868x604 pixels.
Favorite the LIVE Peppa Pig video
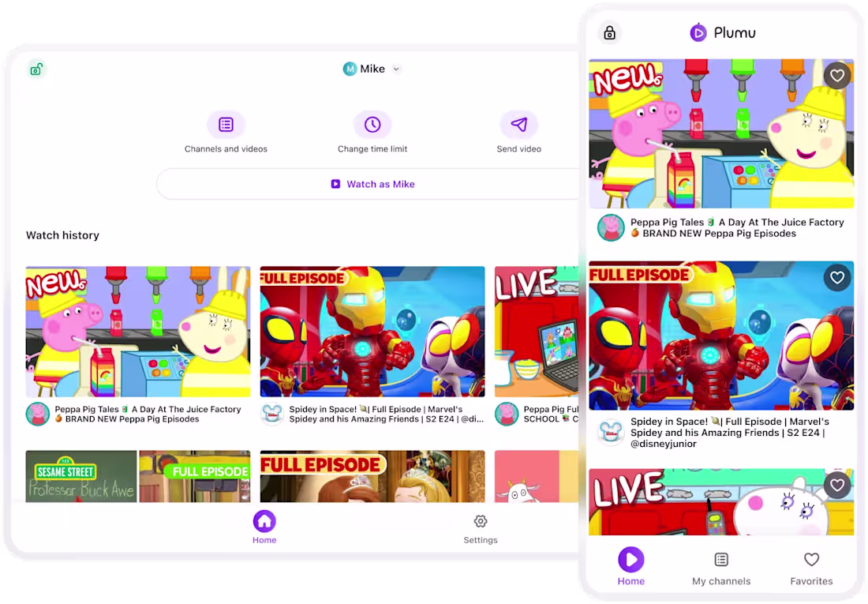(x=837, y=486)
